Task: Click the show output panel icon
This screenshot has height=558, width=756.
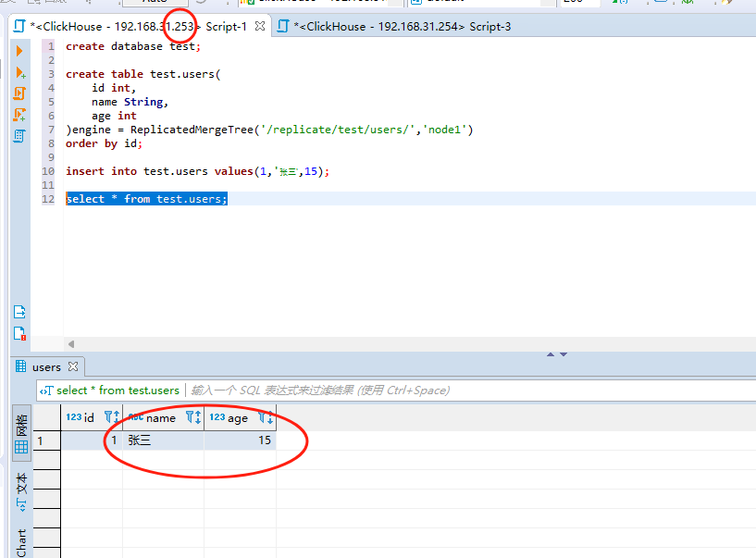Action: point(19,312)
